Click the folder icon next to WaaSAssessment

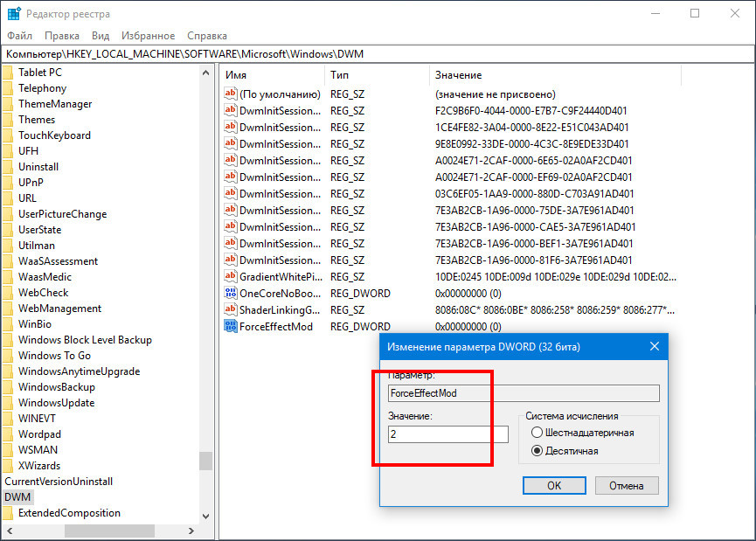pos(8,261)
